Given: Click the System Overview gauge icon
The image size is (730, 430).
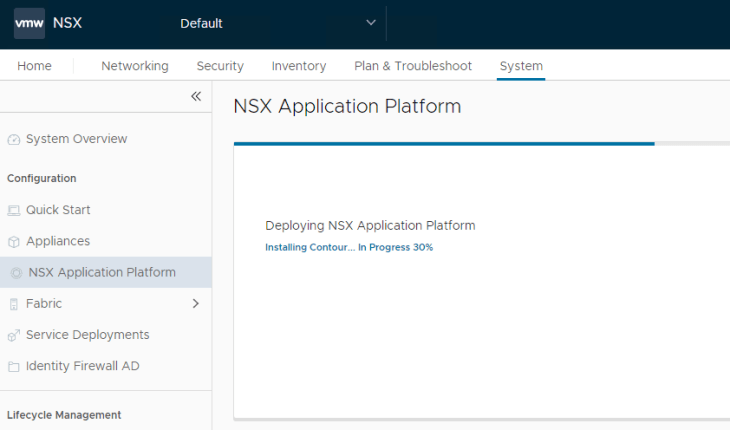Looking at the screenshot, I should click(14, 139).
